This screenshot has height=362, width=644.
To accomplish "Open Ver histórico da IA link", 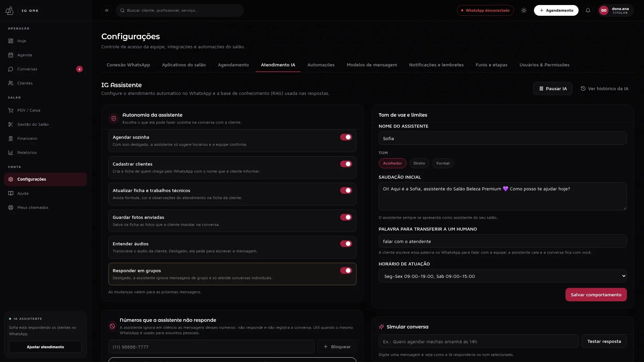I will pyautogui.click(x=604, y=88).
